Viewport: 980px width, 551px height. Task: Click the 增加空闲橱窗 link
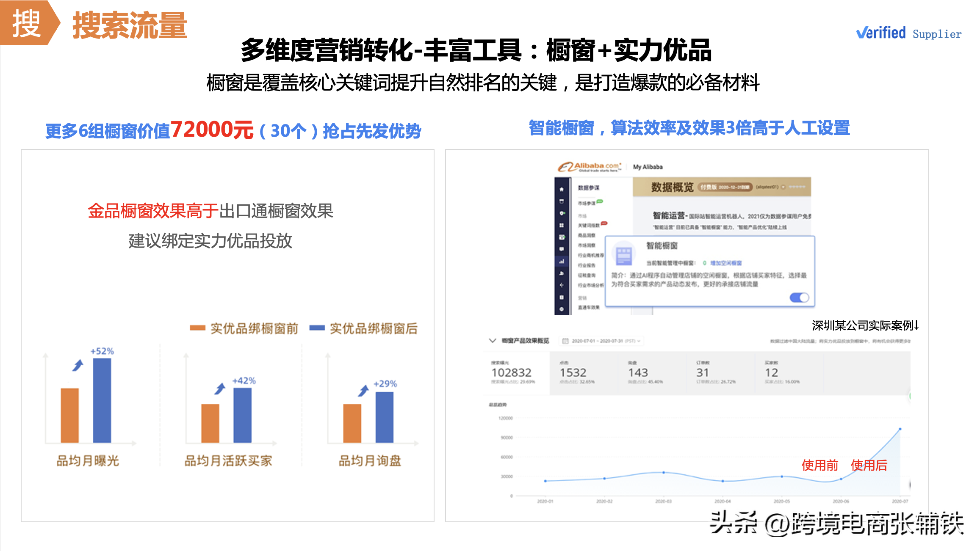726,263
